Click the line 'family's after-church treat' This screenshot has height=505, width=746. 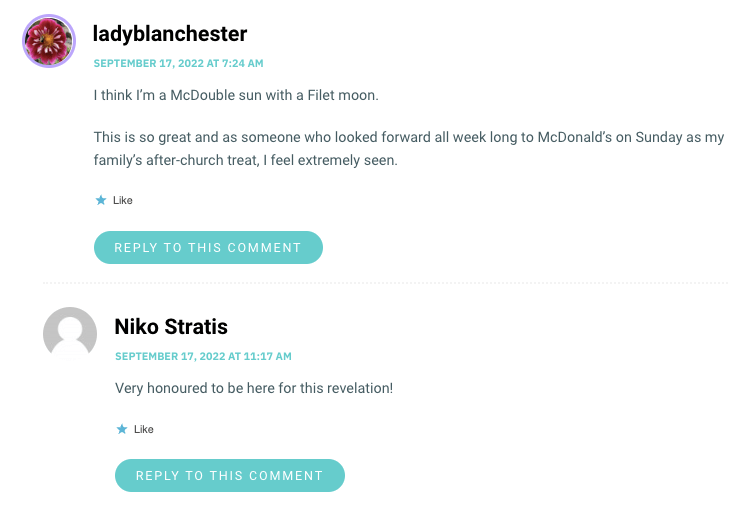245,160
